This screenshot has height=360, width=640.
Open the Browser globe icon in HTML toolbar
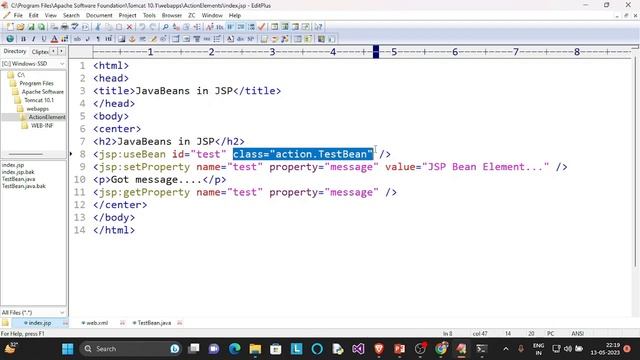click(10, 39)
